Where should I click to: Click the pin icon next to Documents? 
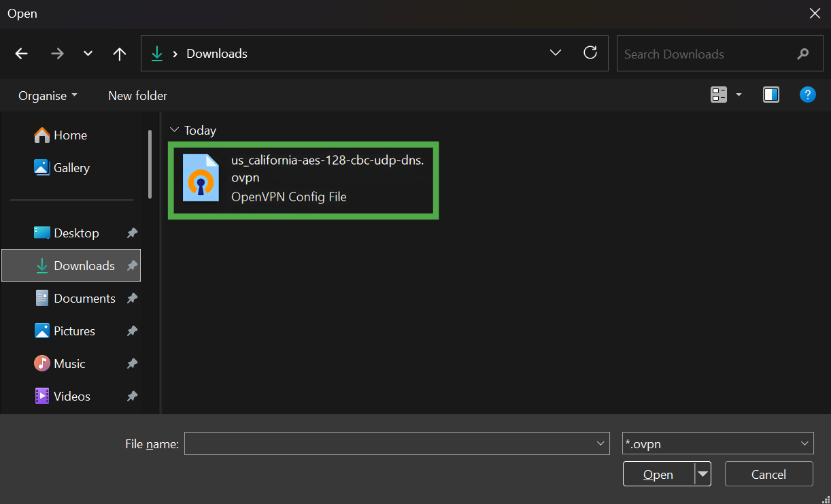[x=132, y=299]
